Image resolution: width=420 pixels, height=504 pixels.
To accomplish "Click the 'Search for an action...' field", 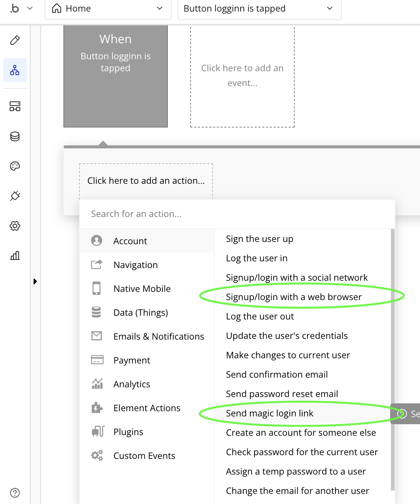I will click(237, 214).
